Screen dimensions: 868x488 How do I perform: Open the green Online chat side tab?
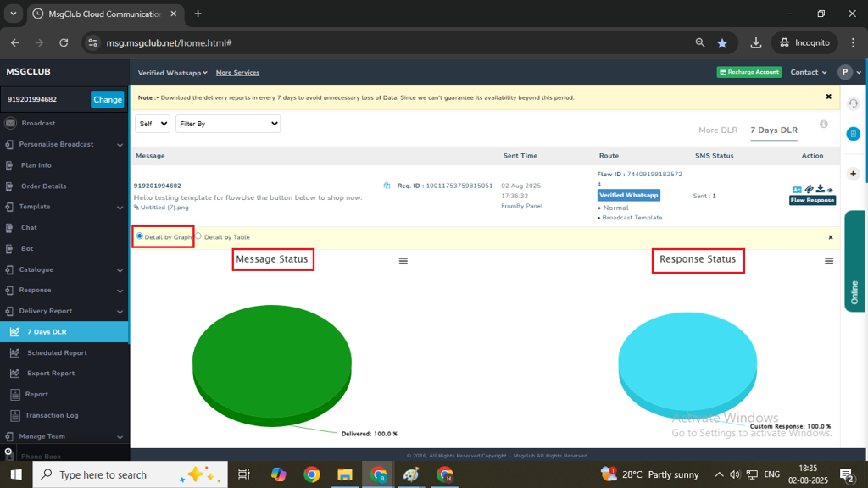(x=856, y=261)
